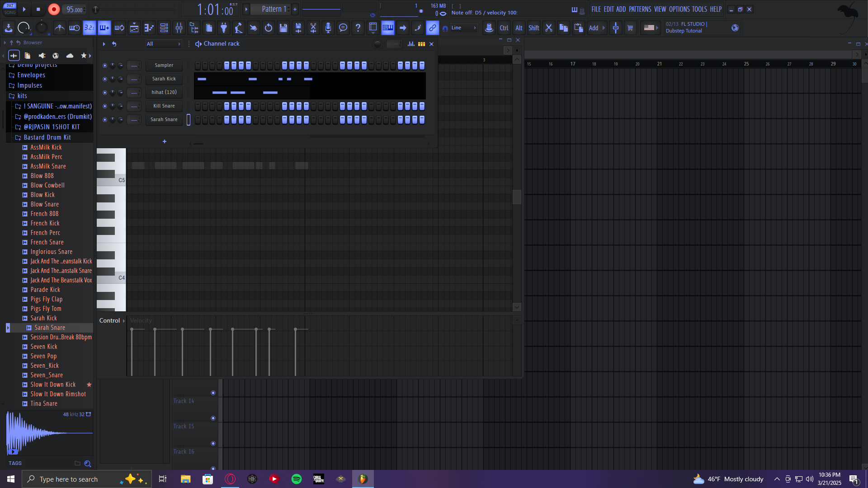
Task: Open the PATTERNS menu
Action: point(640,9)
